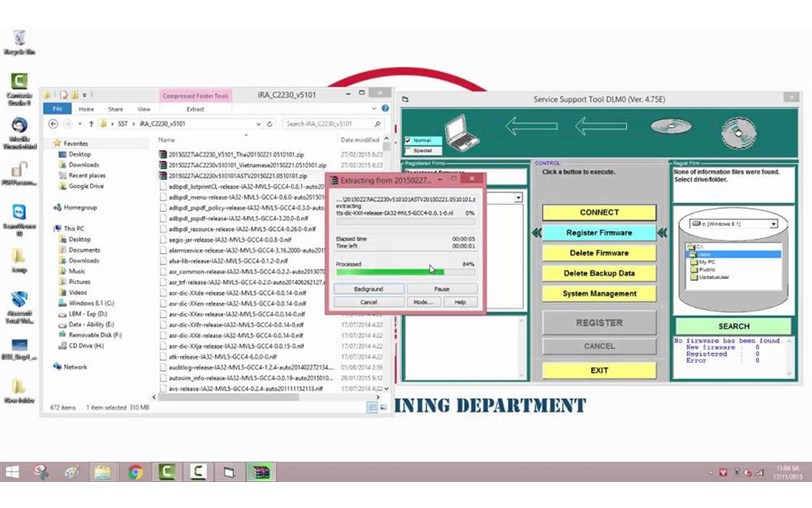Expand the address bar history dropdown
The height and width of the screenshot is (508, 812).
(x=258, y=124)
